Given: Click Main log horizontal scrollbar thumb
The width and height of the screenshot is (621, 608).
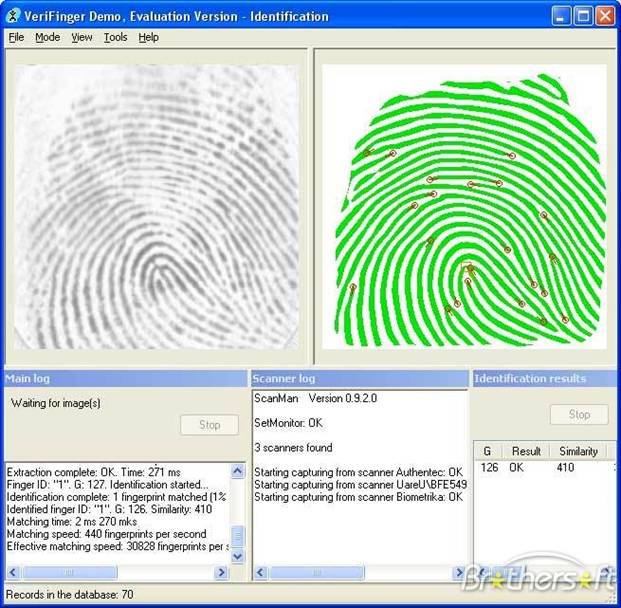Looking at the screenshot, I should (69, 572).
